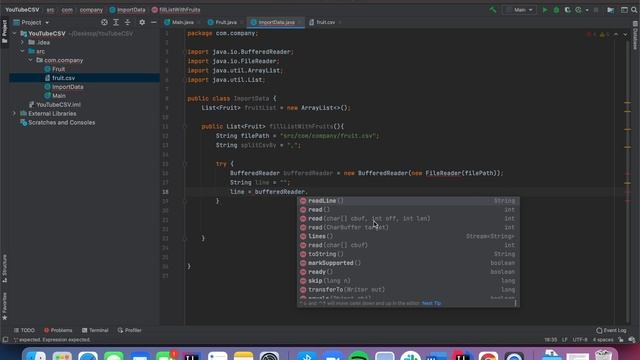
Task: Toggle the Structure tool window stripe button
Action: 4,268
